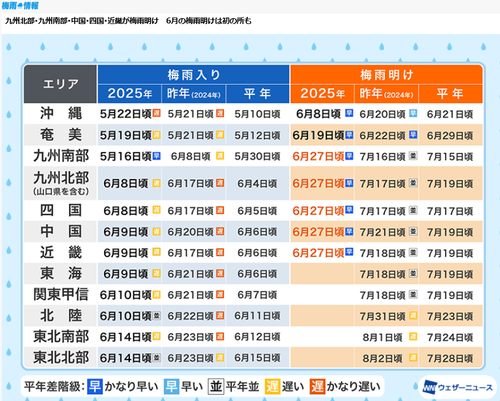Screen dimensions: 500x401
Task: Click the 早い light blue legend icon
Action: pos(171,386)
